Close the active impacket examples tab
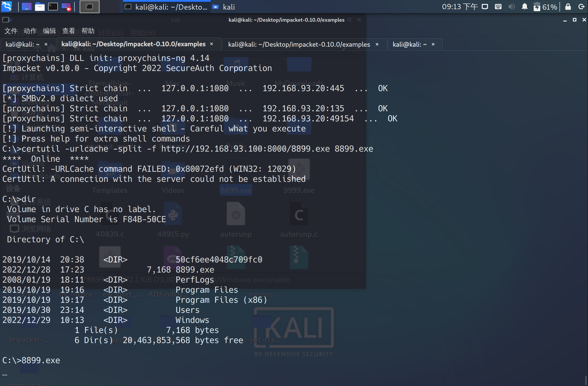The width and height of the screenshot is (588, 386). pyautogui.click(x=212, y=44)
